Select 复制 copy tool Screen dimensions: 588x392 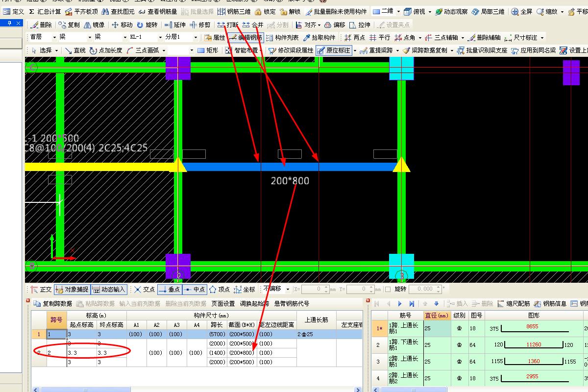pyautogui.click(x=69, y=24)
